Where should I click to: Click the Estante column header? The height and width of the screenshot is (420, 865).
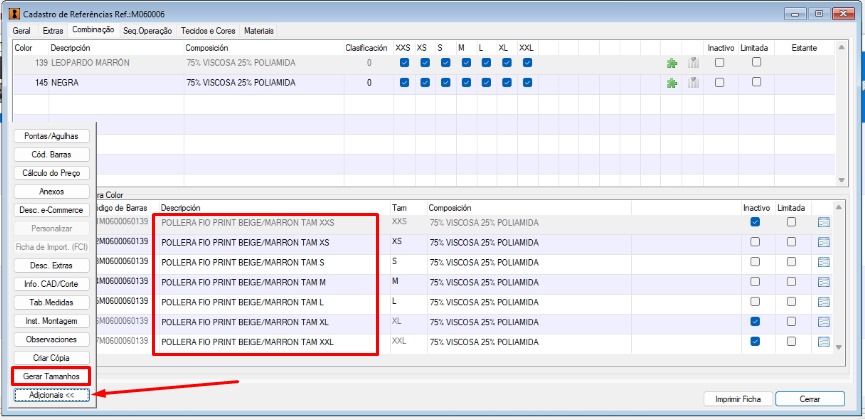coord(804,48)
